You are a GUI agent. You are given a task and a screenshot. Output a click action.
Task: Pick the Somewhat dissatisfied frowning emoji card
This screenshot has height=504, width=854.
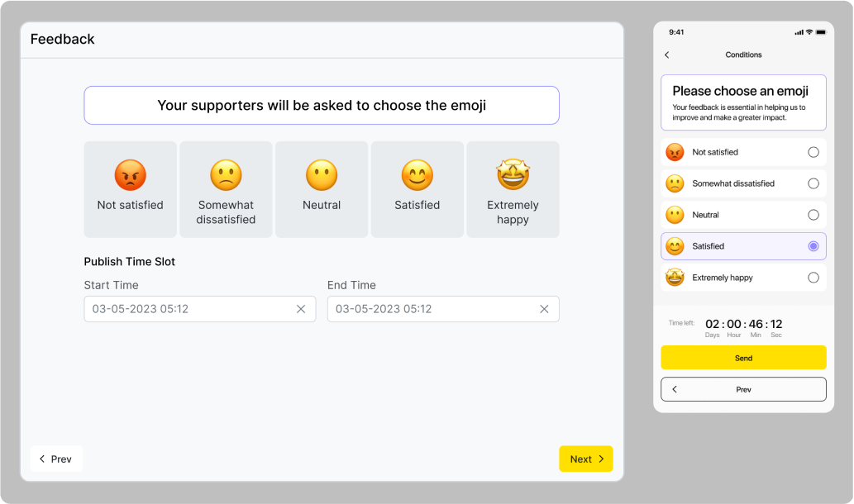(226, 189)
